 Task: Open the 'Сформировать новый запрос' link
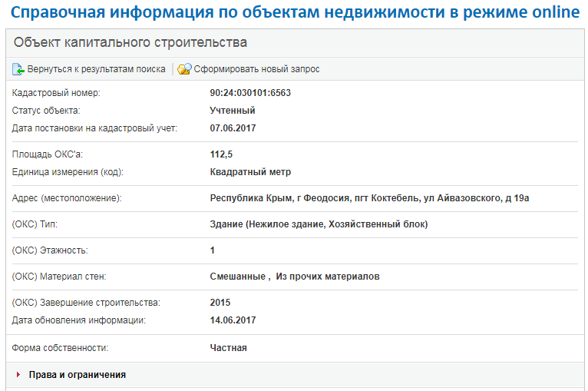point(256,69)
